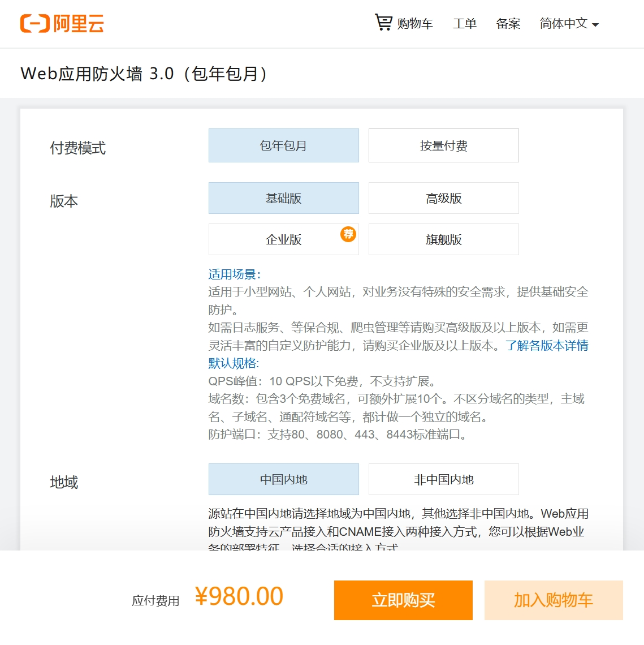Click the recommended badge on 企业版

click(348, 234)
